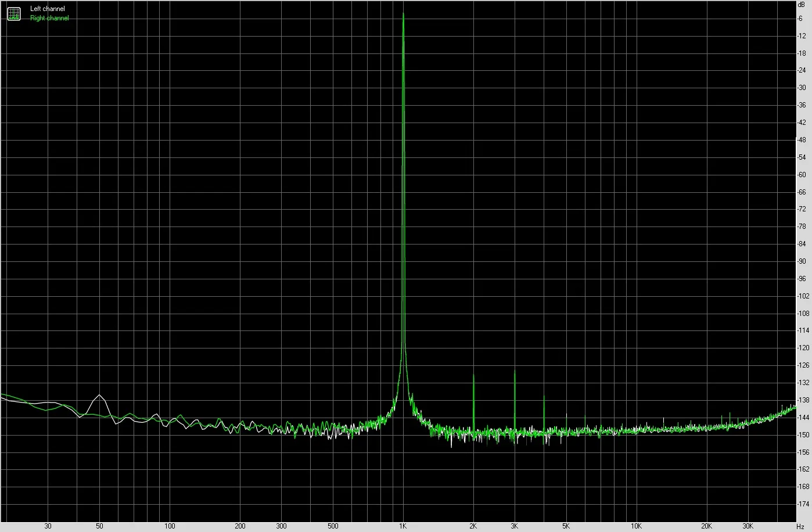Click the 10K frequency axis label
This screenshot has height=532, width=812.
(x=636, y=527)
